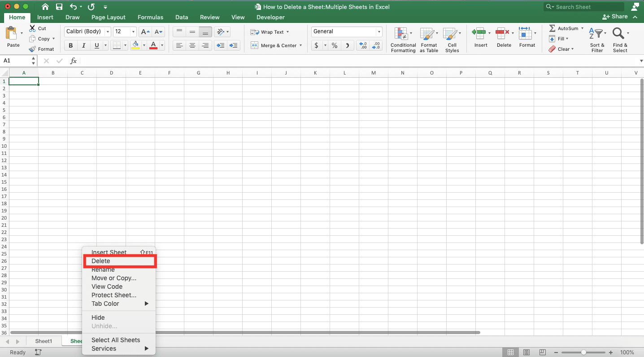
Task: Open Format as Table gallery
Action: pos(429,40)
